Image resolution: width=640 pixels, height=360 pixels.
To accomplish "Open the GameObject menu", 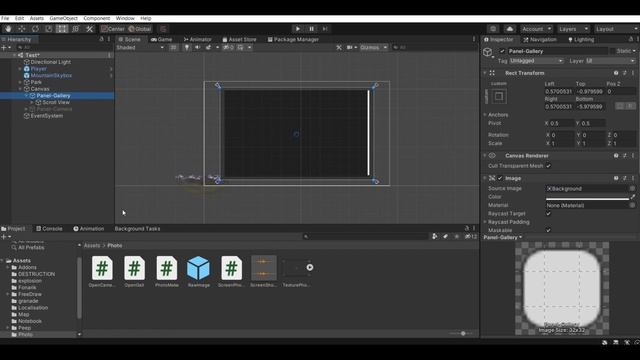I will 63,18.
